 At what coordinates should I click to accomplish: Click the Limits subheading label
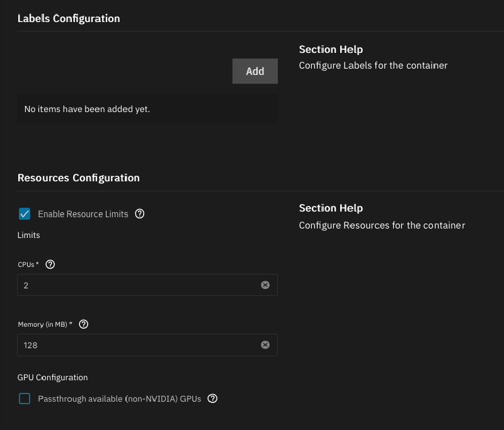point(28,235)
